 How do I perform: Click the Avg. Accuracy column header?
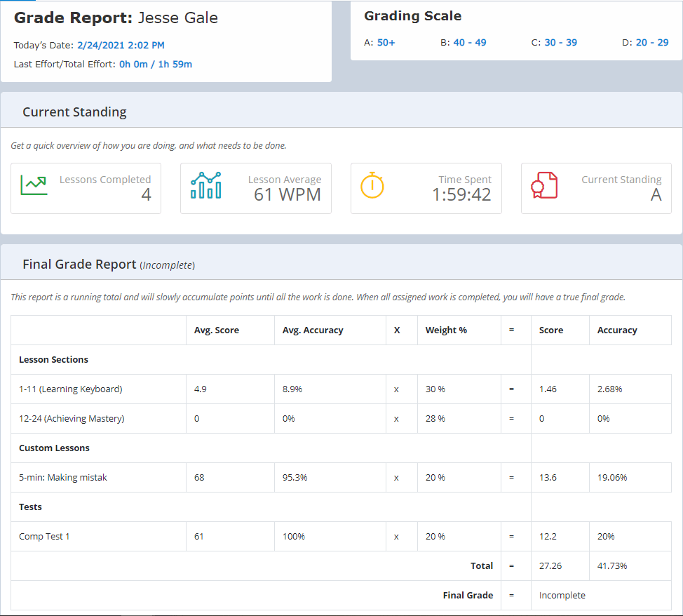tap(313, 330)
